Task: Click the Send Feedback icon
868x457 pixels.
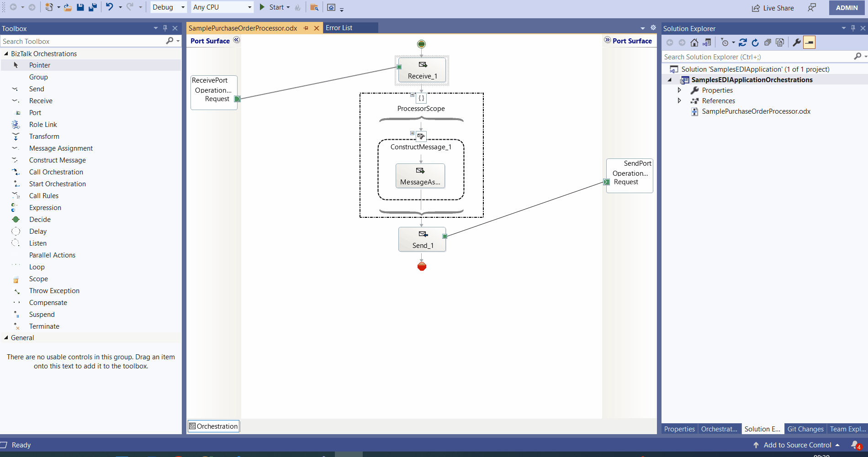Action: (x=812, y=7)
